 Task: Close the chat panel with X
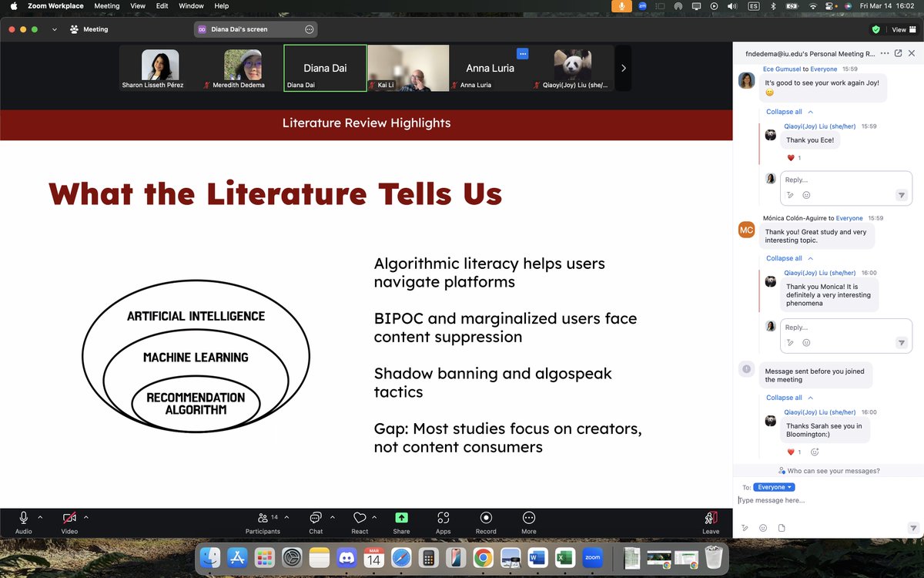[912, 54]
